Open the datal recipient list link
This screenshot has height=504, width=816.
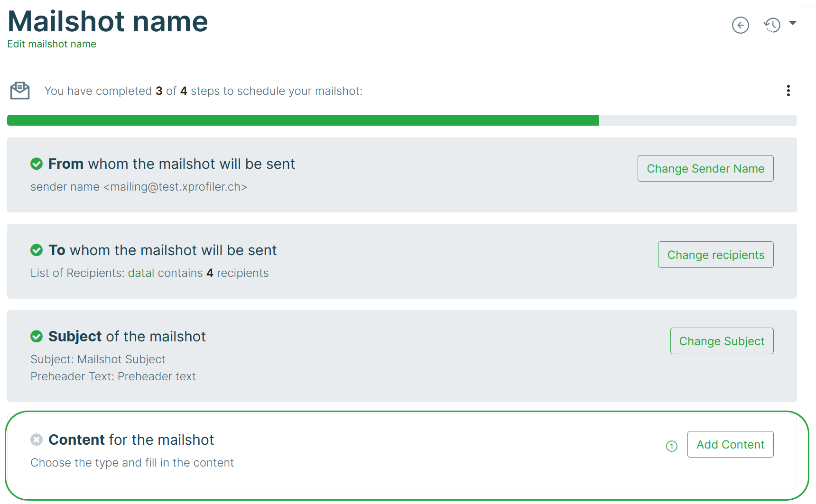coord(141,273)
